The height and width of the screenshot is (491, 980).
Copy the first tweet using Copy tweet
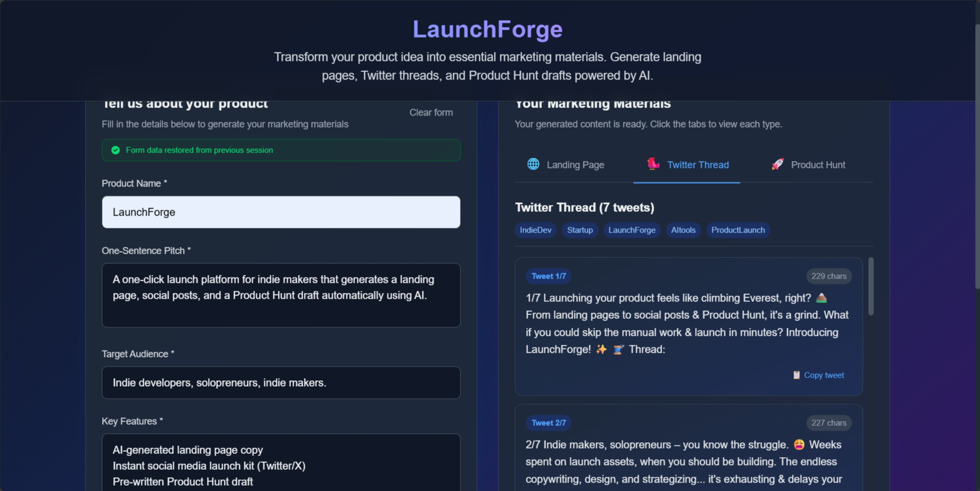tap(824, 374)
